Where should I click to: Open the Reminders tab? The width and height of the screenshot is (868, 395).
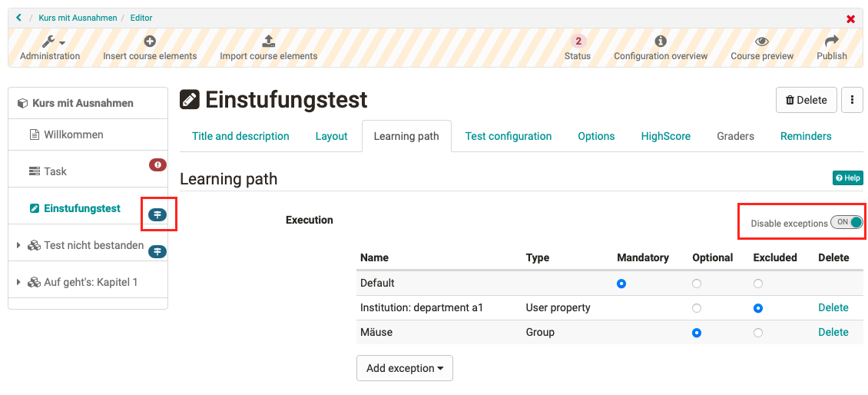pos(805,136)
